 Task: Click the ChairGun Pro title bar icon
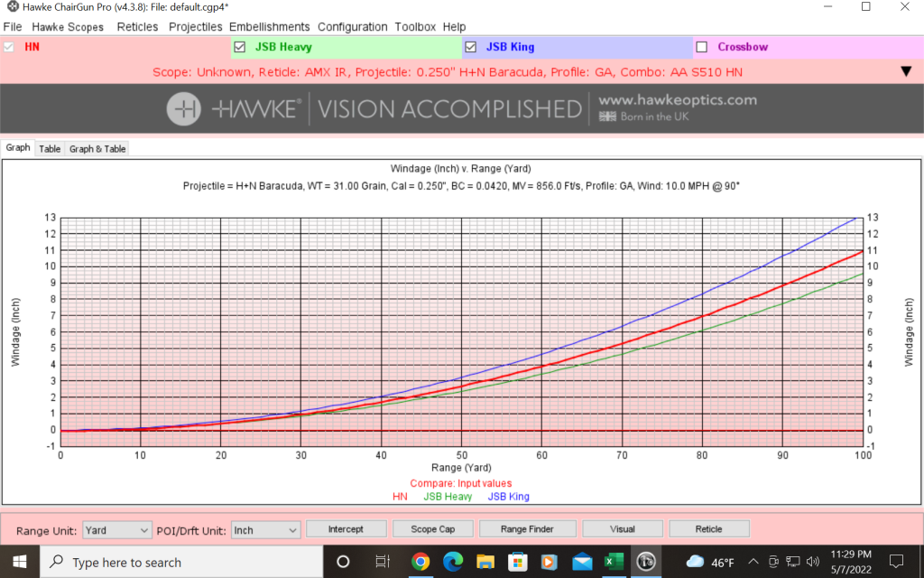click(12, 7)
